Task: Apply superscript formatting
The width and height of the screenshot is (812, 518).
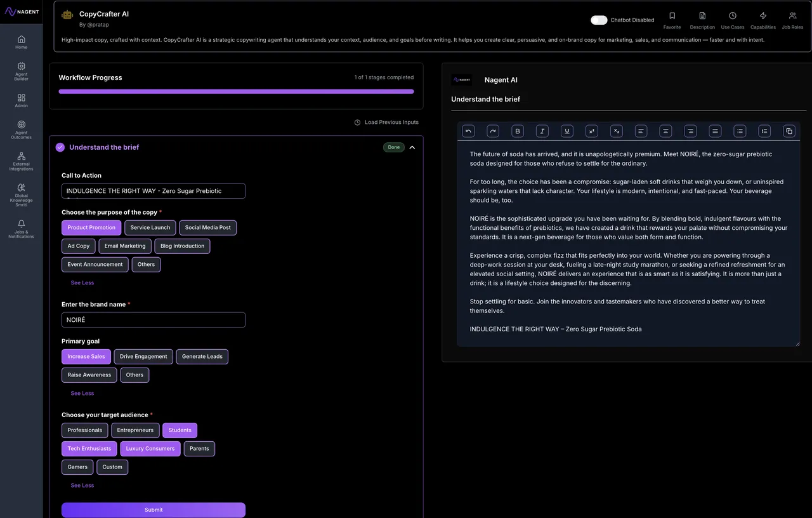Action: point(592,131)
